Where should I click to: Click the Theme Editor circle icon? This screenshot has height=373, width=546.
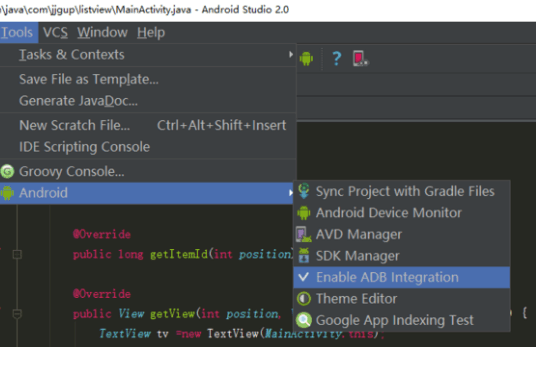(x=304, y=299)
